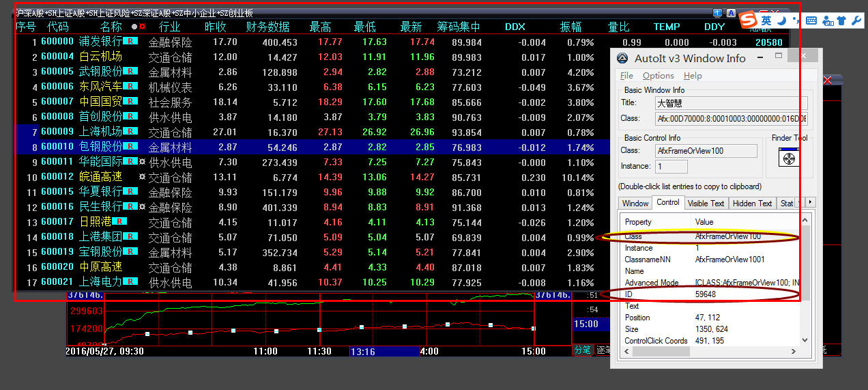Click the blue 'A' icon in stock window title bar
The height and width of the screenshot is (390, 868).
[731, 12]
